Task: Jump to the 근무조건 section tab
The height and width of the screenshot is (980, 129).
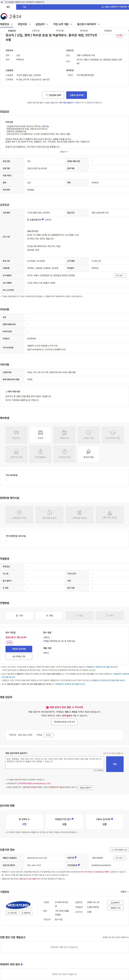Action: click(x=36, y=31)
